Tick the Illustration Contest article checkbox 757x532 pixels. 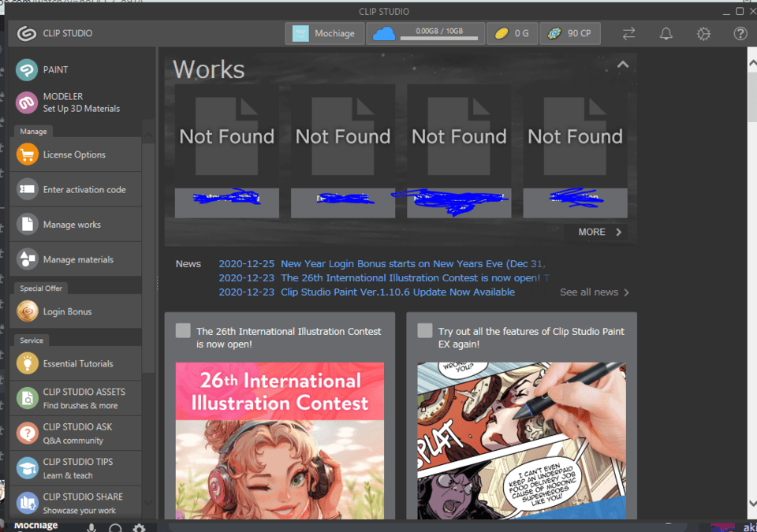click(183, 330)
